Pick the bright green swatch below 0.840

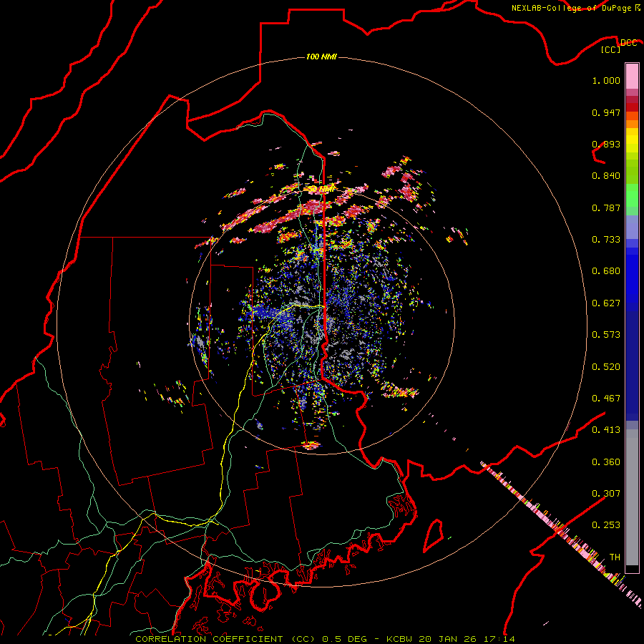pos(632,195)
